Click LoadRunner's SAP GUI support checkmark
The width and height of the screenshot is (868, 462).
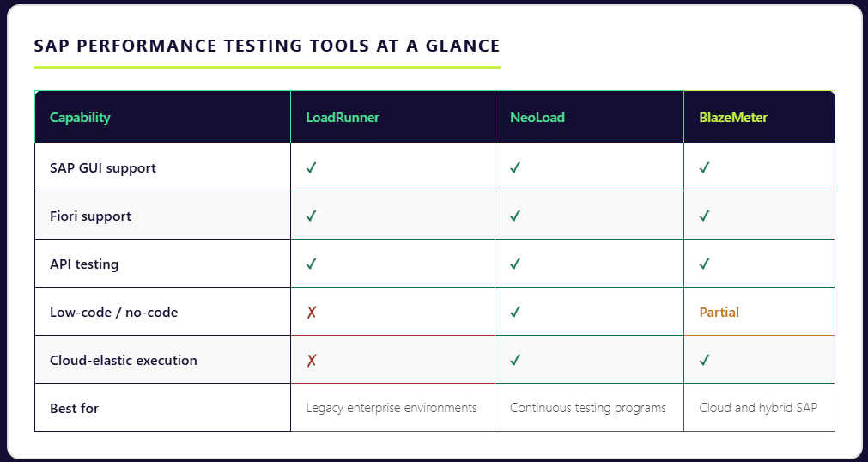[x=312, y=167]
